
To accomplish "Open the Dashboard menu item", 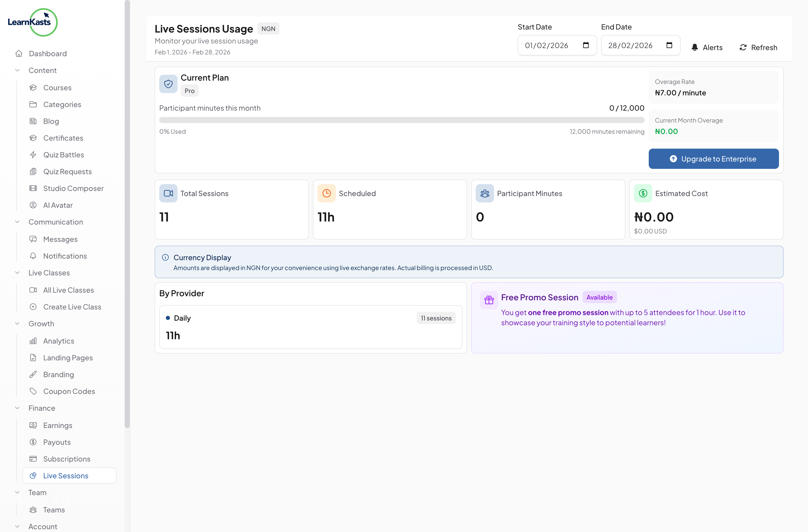I will (x=48, y=54).
